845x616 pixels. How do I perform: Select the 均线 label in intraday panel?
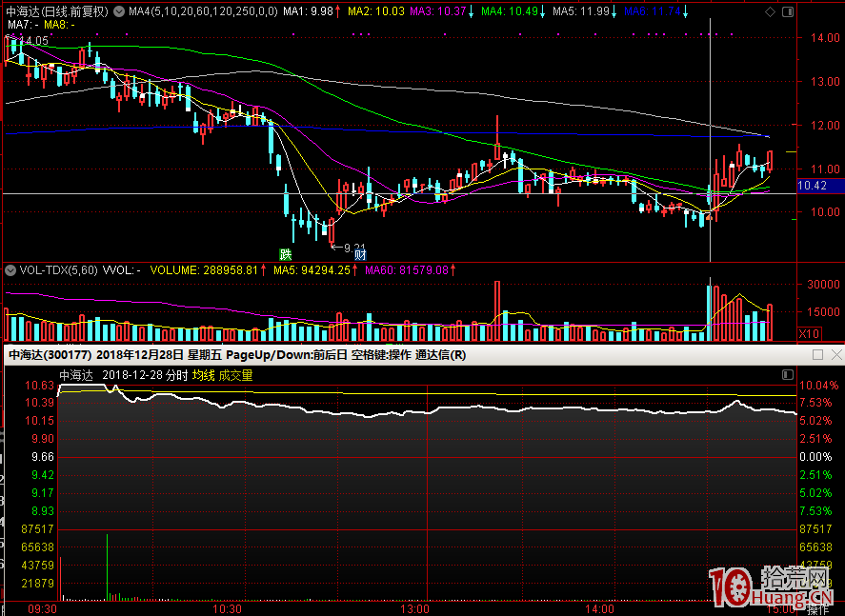tap(203, 375)
